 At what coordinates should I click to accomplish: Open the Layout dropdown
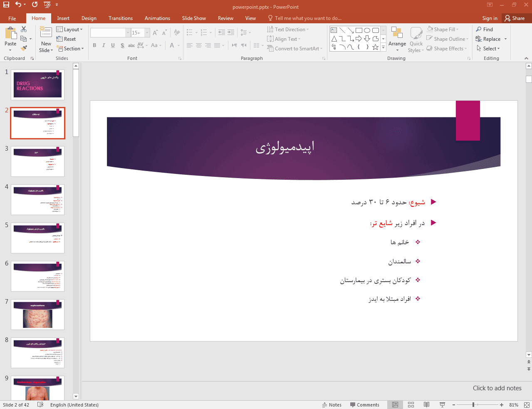pyautogui.click(x=69, y=30)
